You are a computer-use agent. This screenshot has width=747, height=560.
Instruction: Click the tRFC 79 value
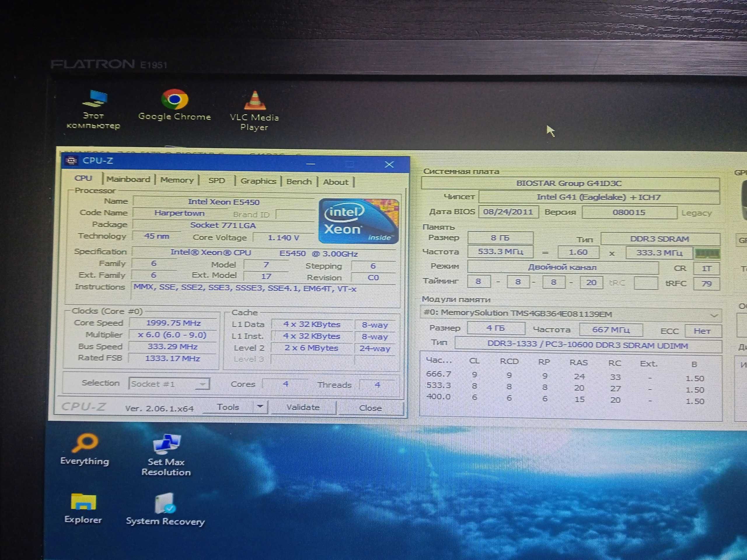706,283
